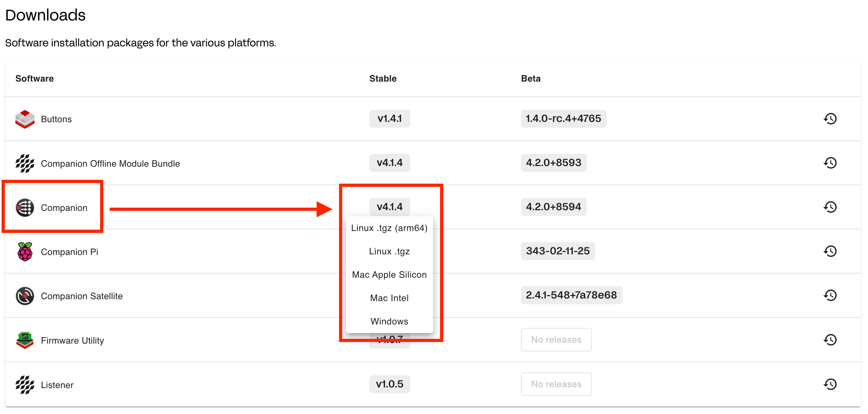Open Buttons stable v1.4.1 dropdown
868x414 pixels.
390,119
